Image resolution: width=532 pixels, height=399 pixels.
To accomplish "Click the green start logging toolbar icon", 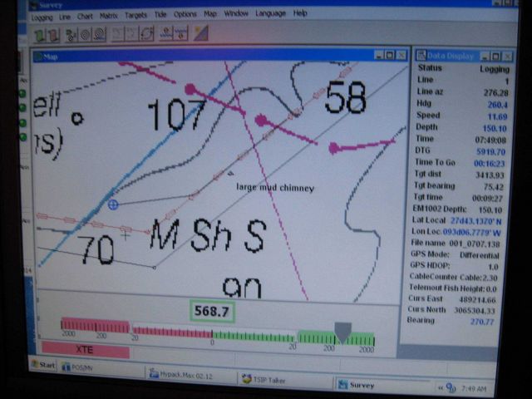I will coord(40,35).
